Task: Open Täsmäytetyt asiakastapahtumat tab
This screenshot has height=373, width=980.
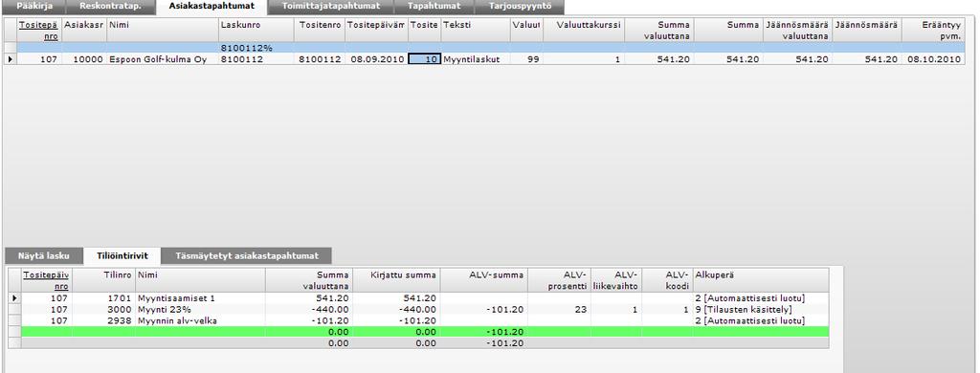Action: tap(247, 255)
